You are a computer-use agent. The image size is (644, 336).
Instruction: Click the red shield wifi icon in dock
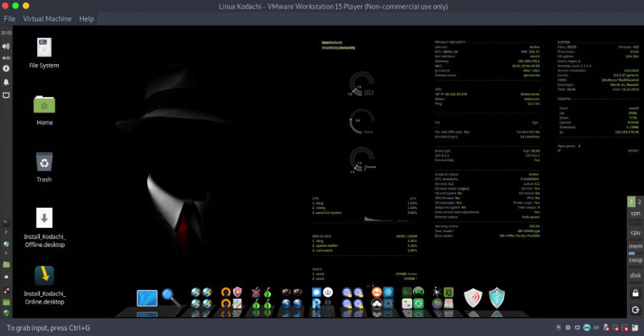[473, 298]
